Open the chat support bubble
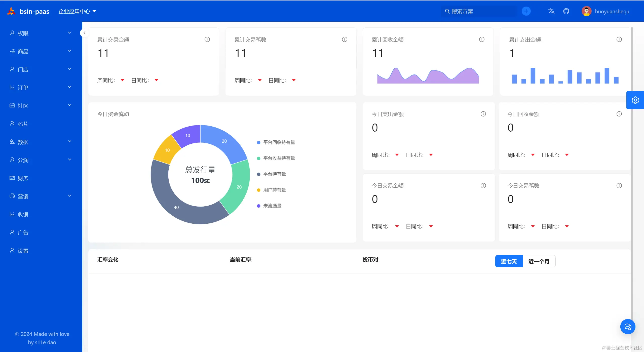This screenshot has width=644, height=352. (628, 327)
